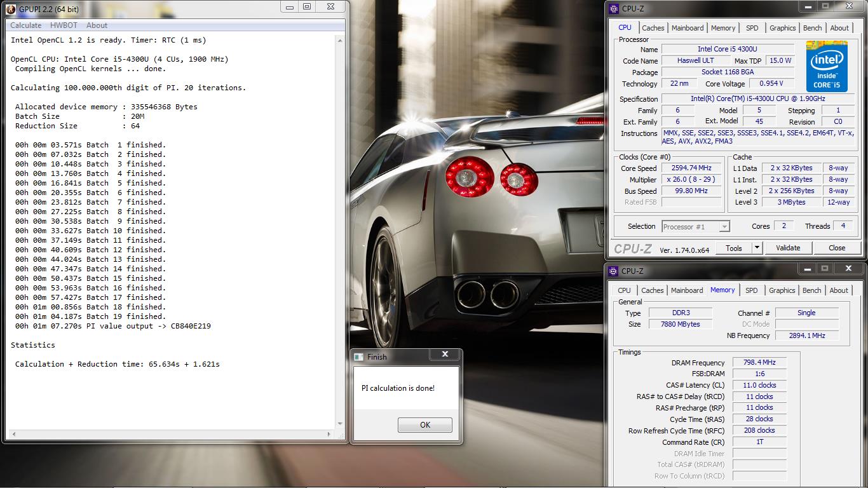Click the DRAM Frequency value 798.4 MHz

[x=759, y=362]
